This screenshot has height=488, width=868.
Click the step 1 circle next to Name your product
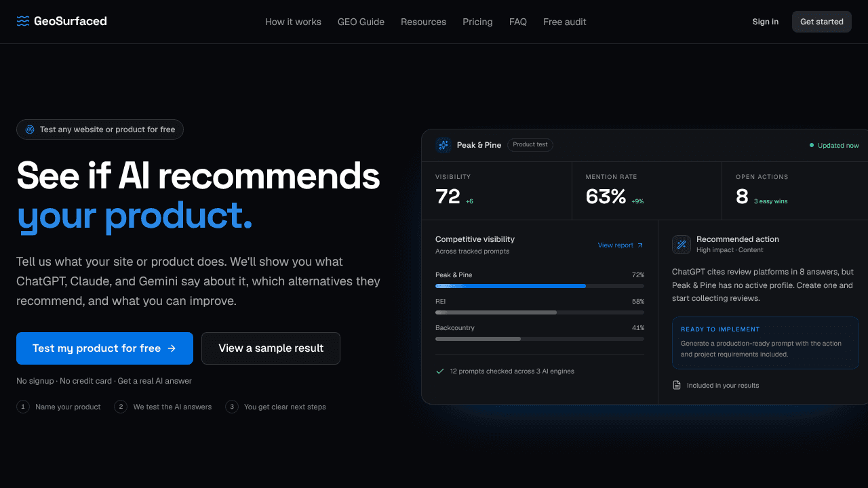coord(23,407)
